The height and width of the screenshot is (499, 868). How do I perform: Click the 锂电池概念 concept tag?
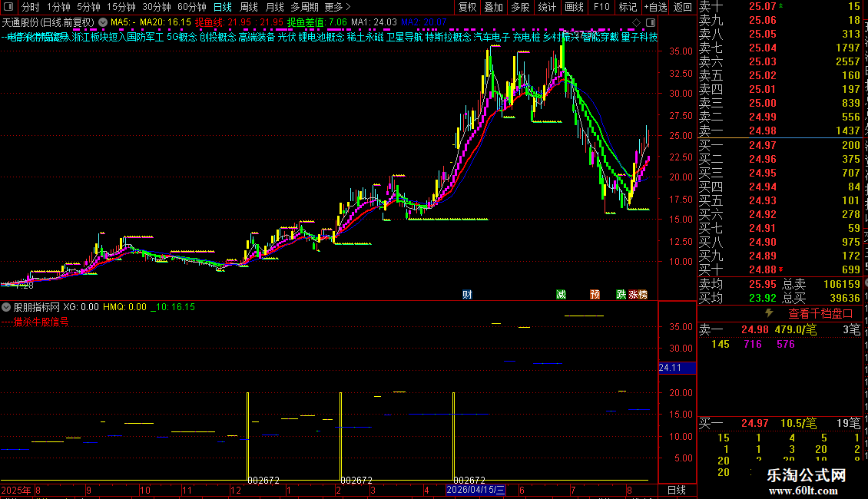321,37
